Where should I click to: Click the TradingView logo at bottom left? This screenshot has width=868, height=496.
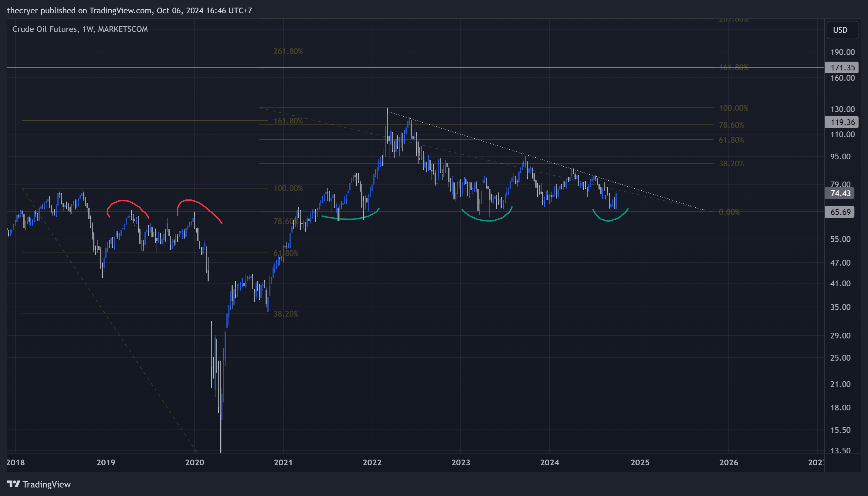click(39, 484)
